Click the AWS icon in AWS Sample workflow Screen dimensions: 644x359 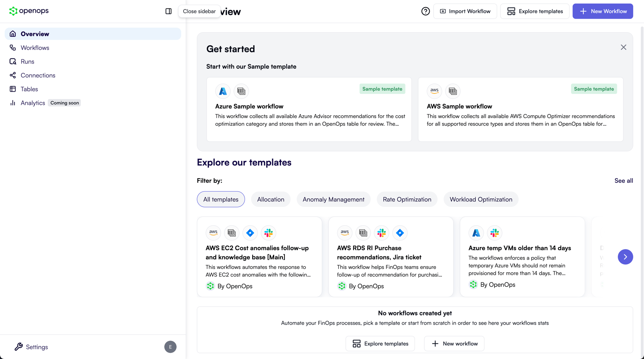pos(434,91)
